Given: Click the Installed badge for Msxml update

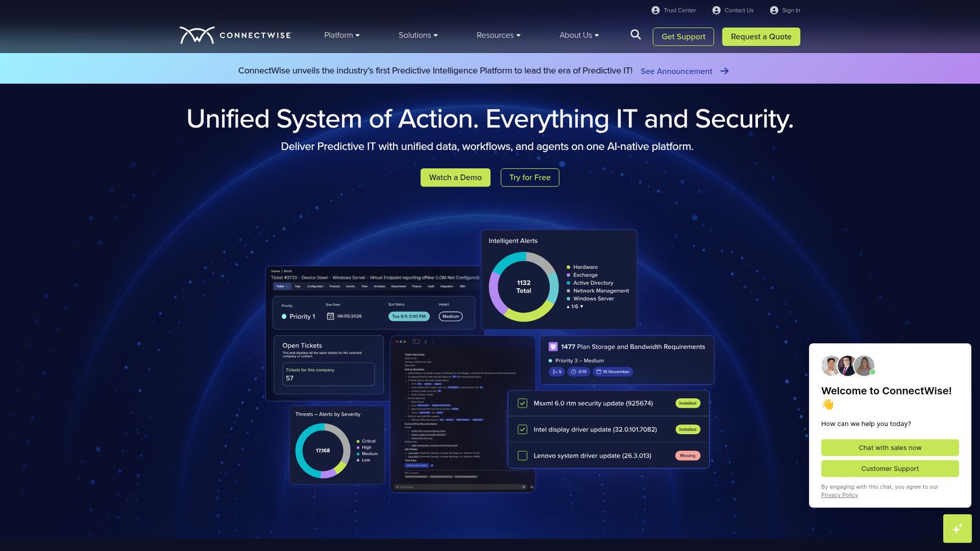Looking at the screenshot, I should pyautogui.click(x=687, y=403).
